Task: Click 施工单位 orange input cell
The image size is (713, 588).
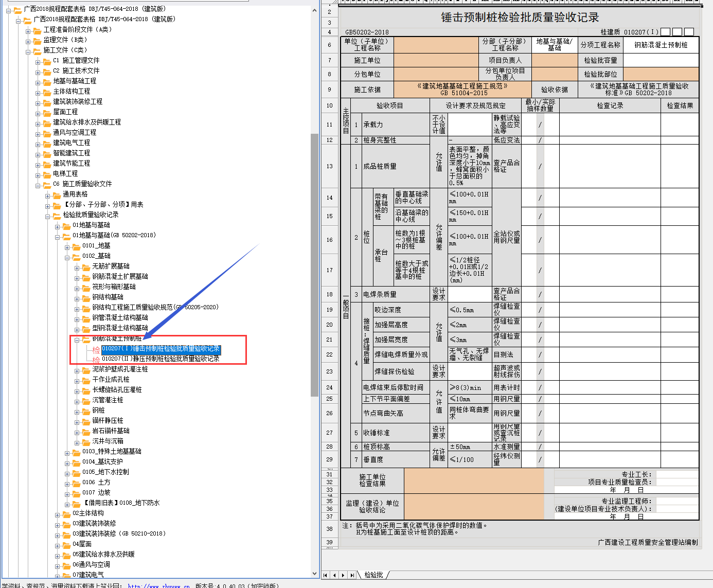Action: pyautogui.click(x=436, y=60)
